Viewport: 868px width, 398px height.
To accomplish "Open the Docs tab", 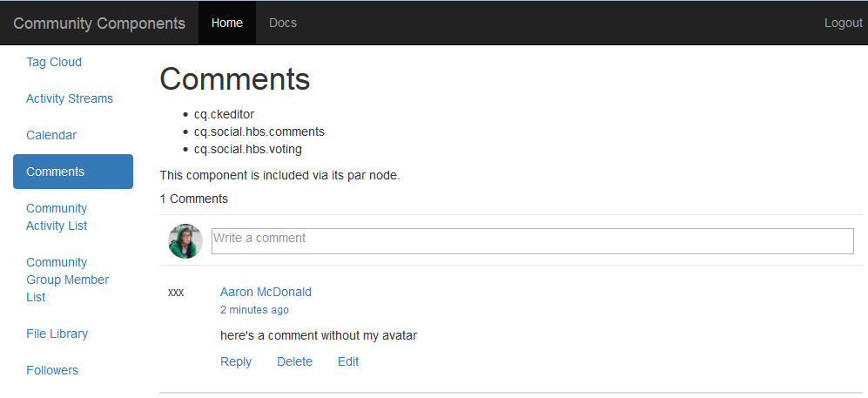I will (x=283, y=23).
